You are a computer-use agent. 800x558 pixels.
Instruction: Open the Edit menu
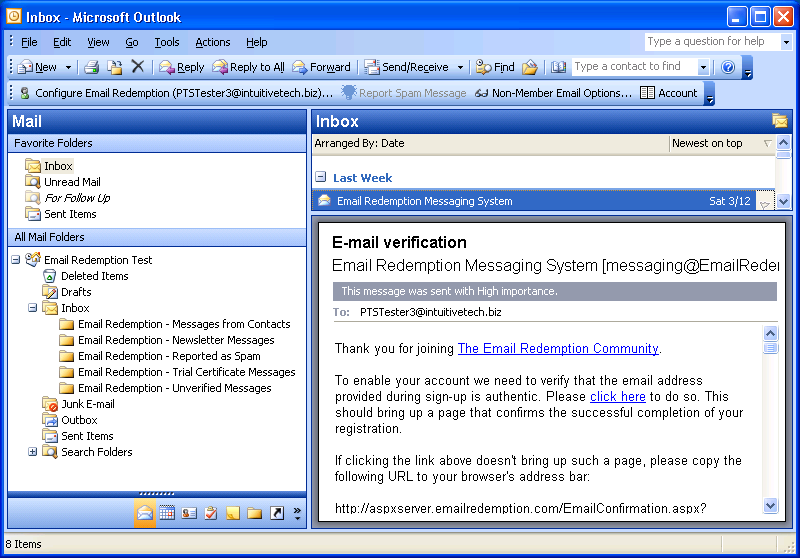point(62,42)
